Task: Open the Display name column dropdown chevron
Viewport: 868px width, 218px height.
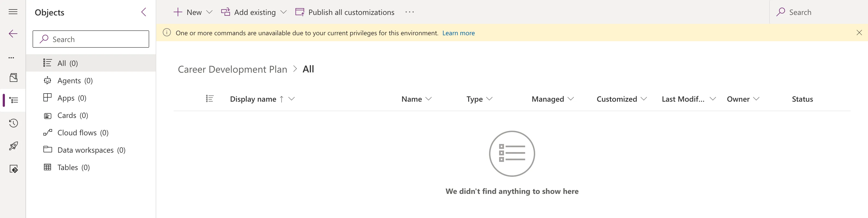Action: tap(292, 99)
